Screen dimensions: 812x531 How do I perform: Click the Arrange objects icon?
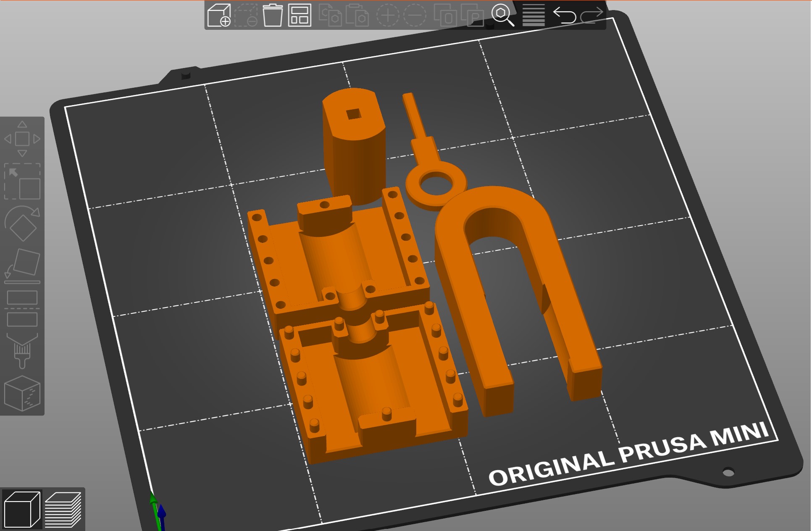click(300, 15)
